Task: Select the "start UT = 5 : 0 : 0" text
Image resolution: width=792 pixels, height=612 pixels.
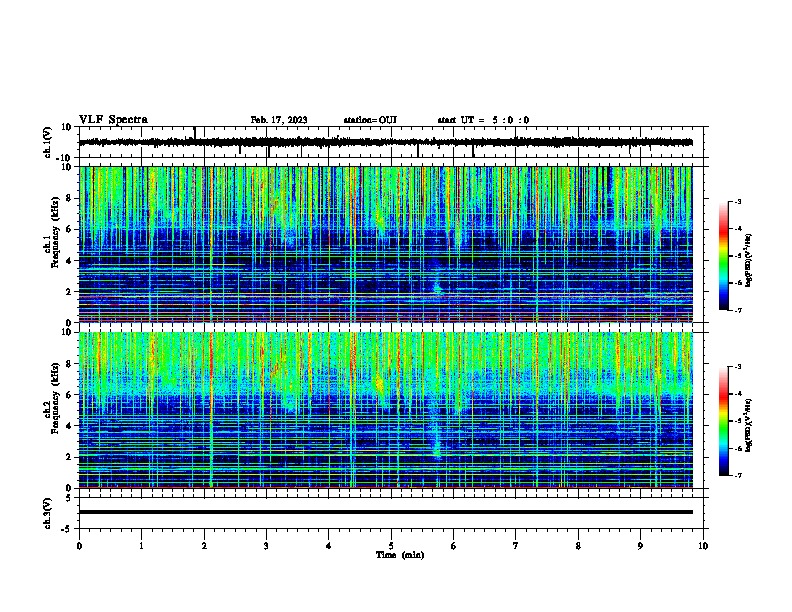Action: pyautogui.click(x=483, y=120)
